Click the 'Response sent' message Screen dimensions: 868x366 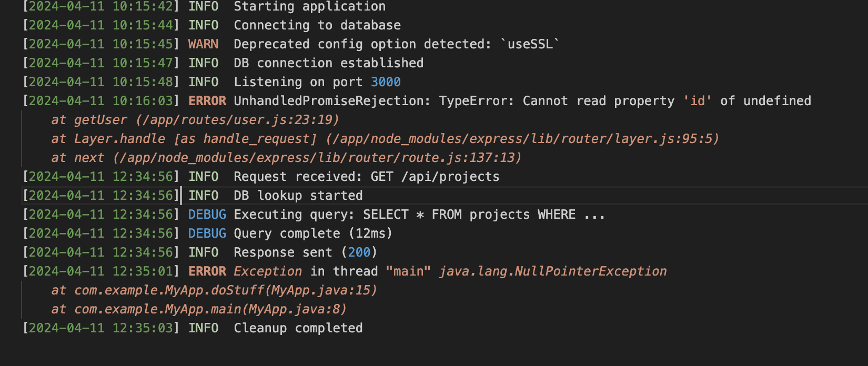306,252
